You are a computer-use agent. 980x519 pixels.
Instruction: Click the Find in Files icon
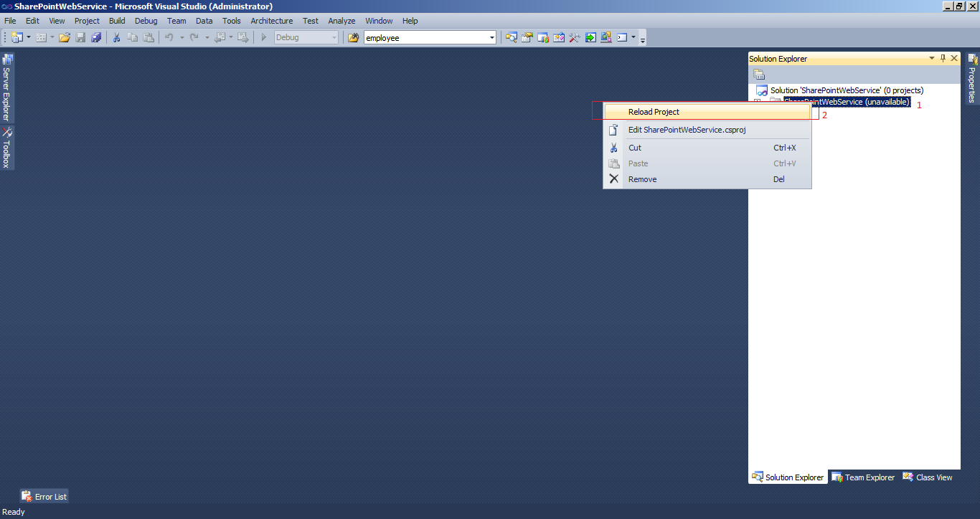353,37
